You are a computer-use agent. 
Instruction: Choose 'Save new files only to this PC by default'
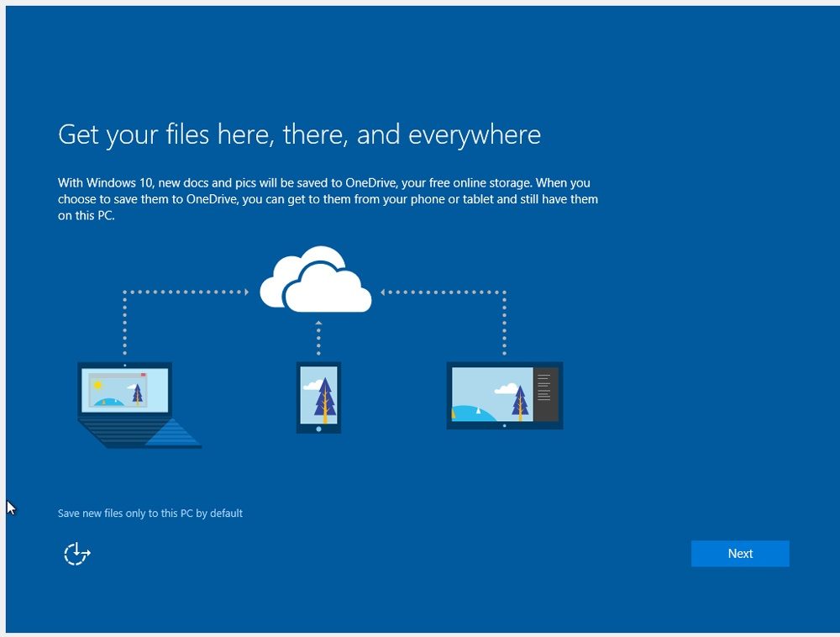(150, 513)
